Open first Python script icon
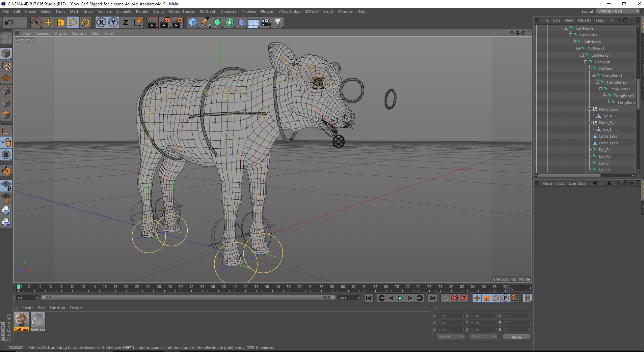 6,210
